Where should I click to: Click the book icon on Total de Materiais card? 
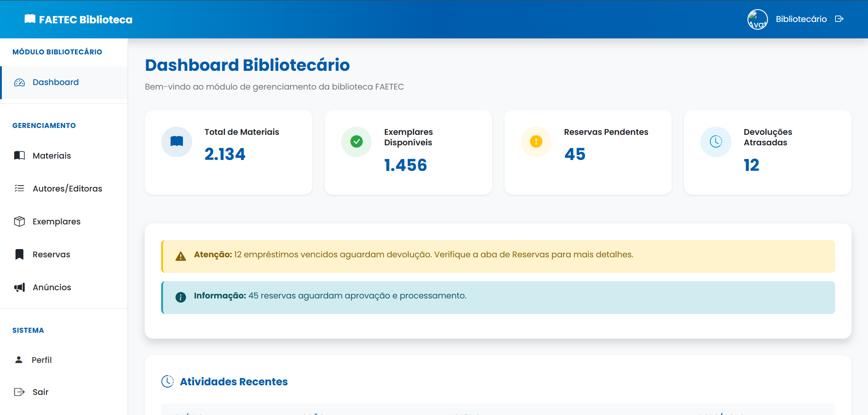coord(177,142)
